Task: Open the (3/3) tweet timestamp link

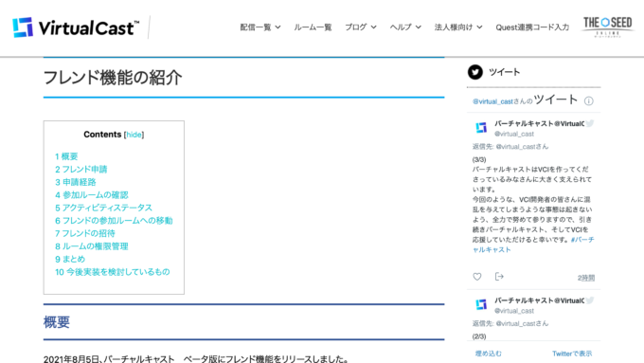Action: 586,278
